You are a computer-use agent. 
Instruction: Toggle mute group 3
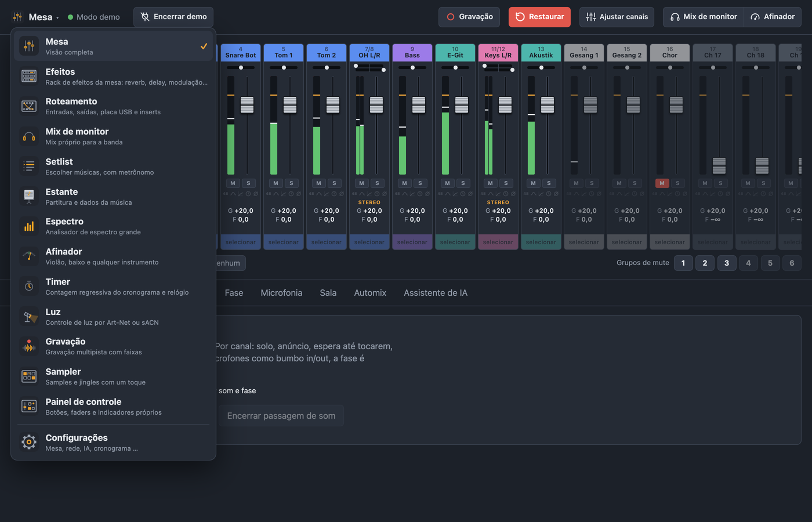727,263
